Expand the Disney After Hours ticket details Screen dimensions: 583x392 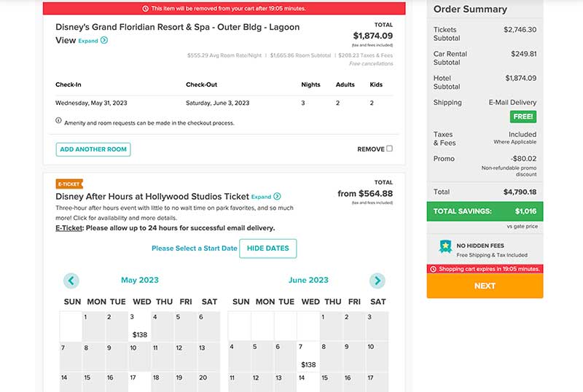click(266, 197)
